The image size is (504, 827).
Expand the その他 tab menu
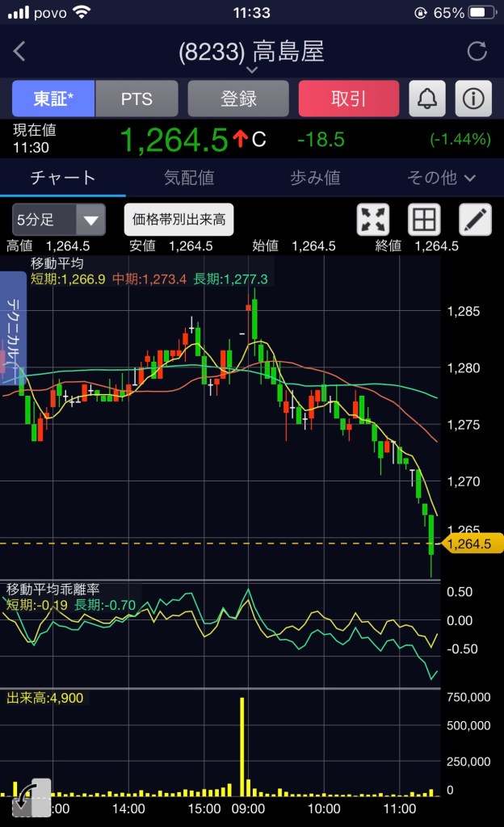pyautogui.click(x=441, y=178)
